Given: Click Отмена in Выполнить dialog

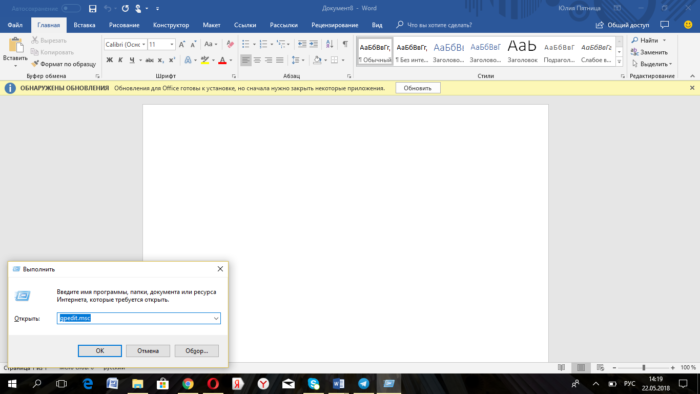Looking at the screenshot, I should point(148,351).
